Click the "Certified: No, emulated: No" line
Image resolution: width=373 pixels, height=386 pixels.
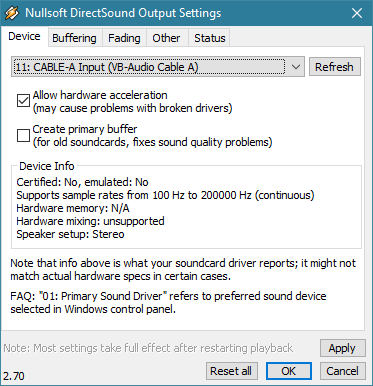82,182
